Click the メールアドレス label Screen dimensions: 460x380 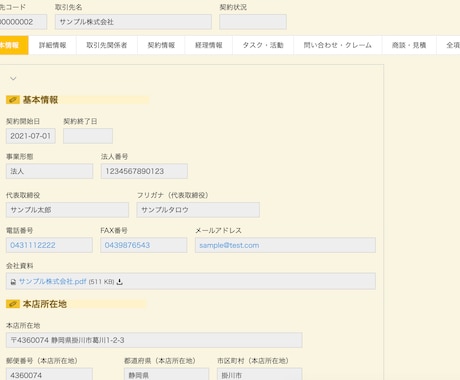(218, 230)
